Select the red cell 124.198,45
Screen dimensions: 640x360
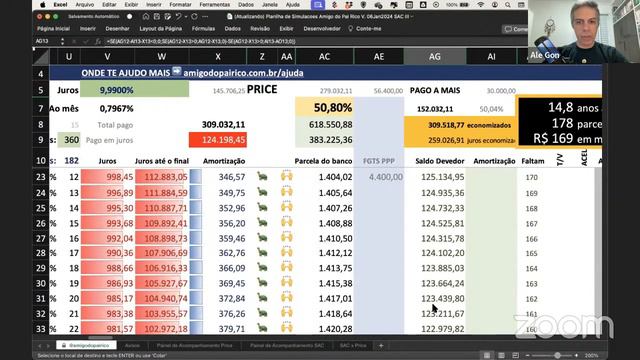click(x=218, y=140)
